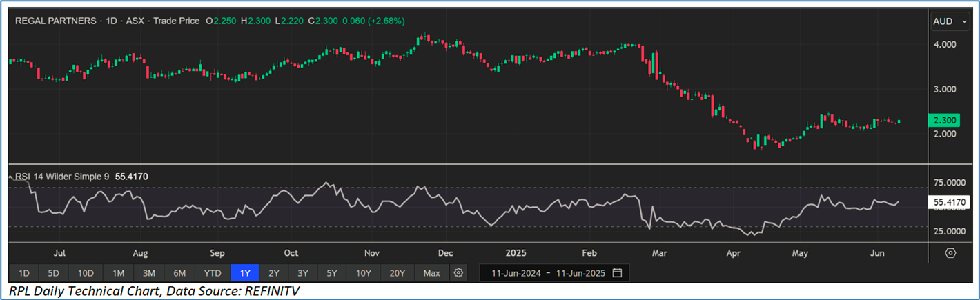Viewport: 980px width, 300px height.
Task: Click the 55.4170 RSI axis marker
Action: point(950,202)
